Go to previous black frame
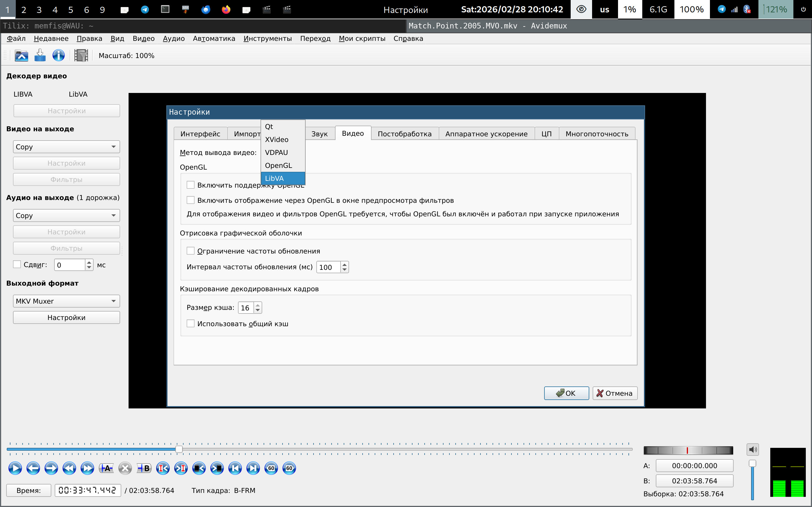Screen dimensions: 812x507 [x=199, y=468]
